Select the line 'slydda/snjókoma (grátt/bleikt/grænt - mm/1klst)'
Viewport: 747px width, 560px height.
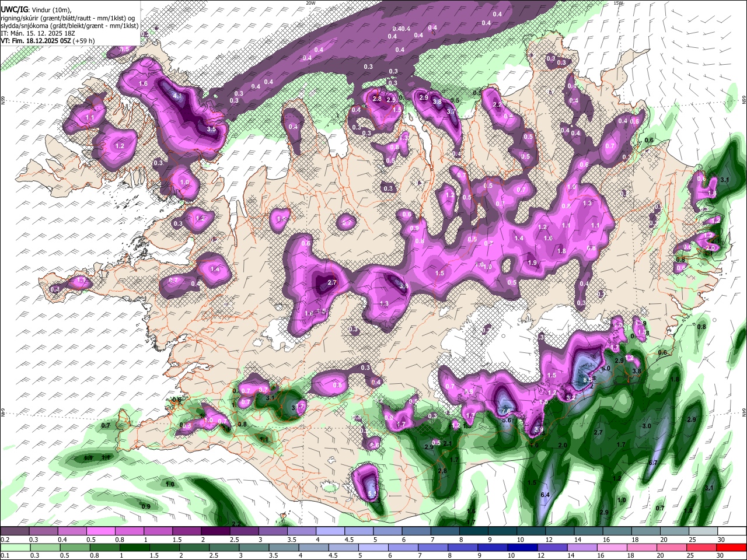click(69, 26)
